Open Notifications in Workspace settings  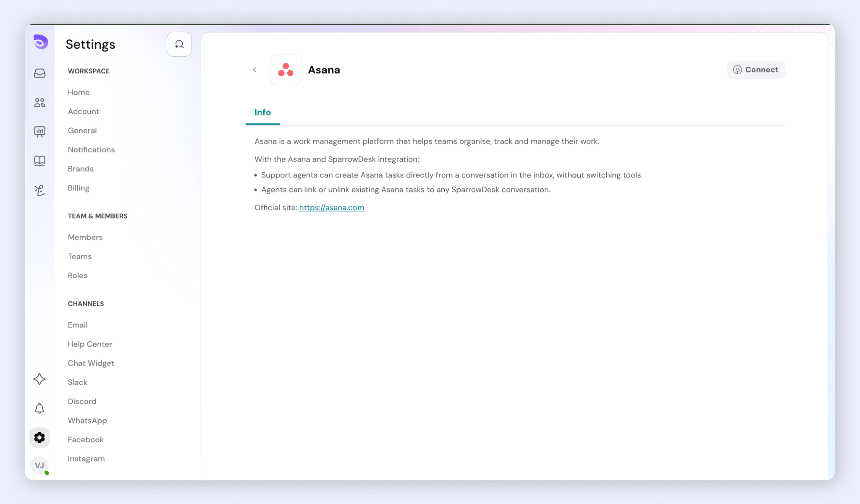point(91,150)
